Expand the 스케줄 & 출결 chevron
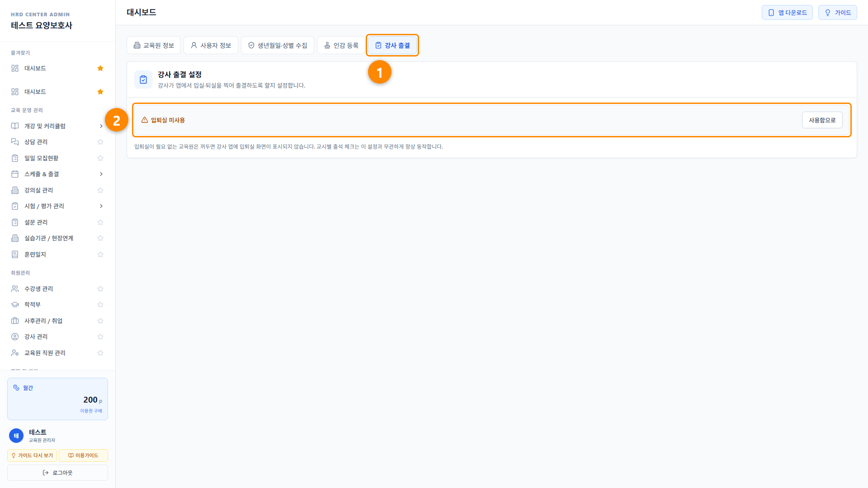Screen dimensions: 868x488 (101, 174)
